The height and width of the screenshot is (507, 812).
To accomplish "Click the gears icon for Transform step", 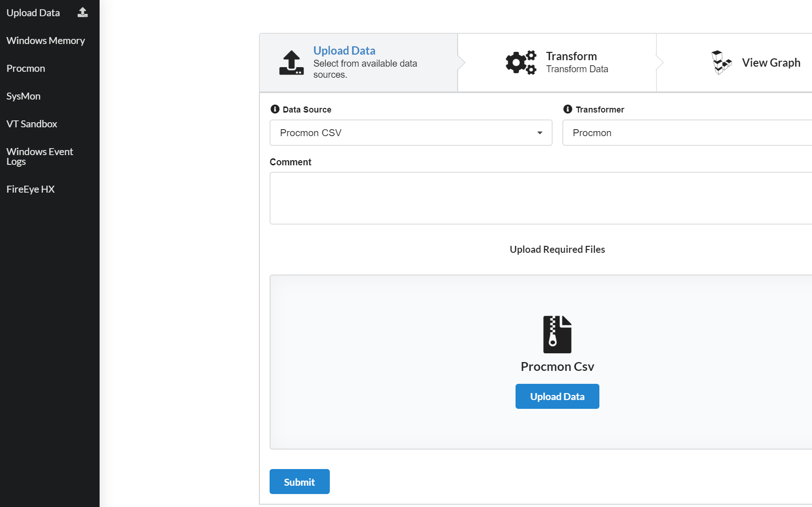I will click(x=521, y=63).
